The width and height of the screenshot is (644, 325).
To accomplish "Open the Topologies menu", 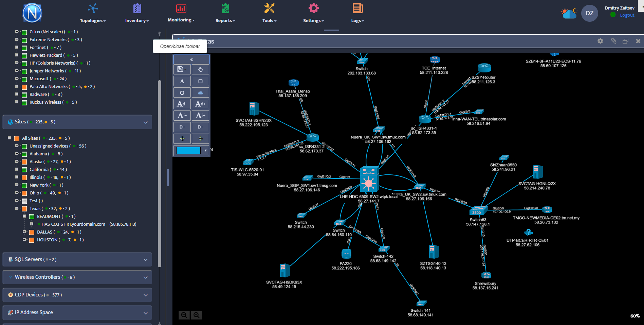I will 93,13.
